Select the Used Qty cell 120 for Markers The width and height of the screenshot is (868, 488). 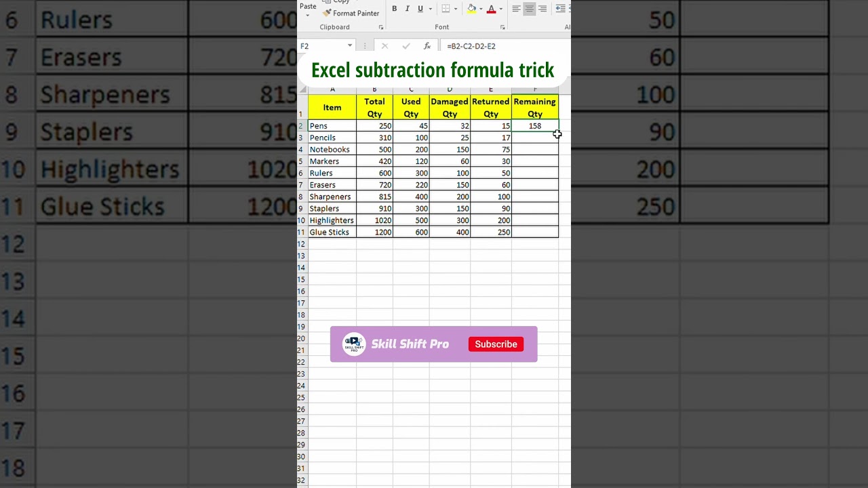tap(411, 161)
